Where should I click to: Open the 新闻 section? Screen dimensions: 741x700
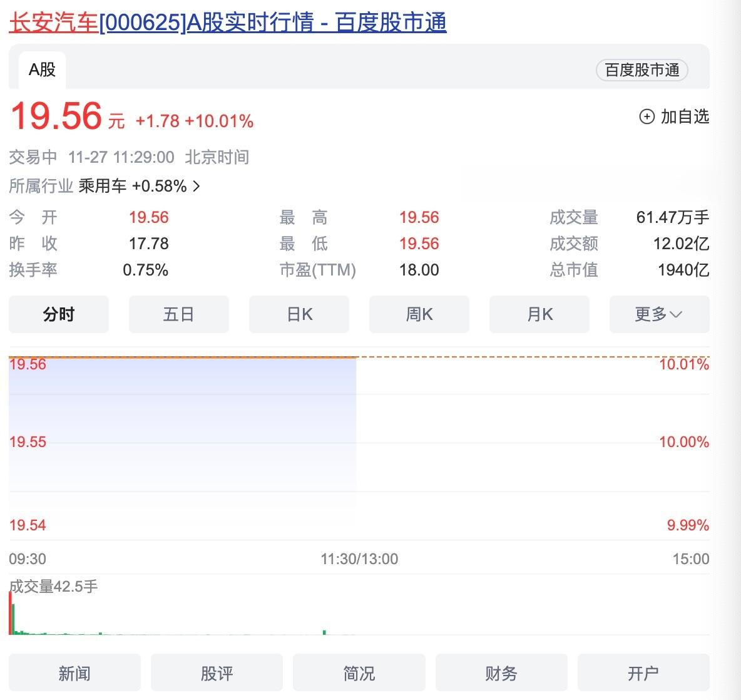74,672
